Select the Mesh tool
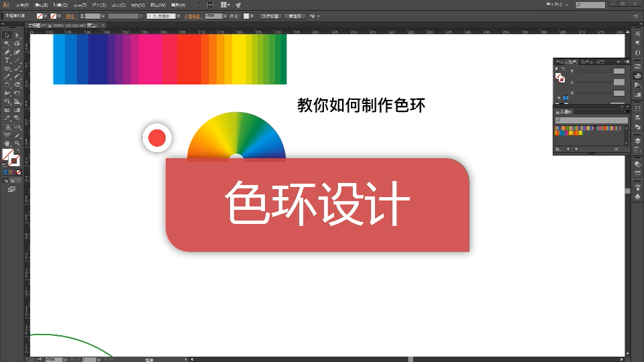 7,109
